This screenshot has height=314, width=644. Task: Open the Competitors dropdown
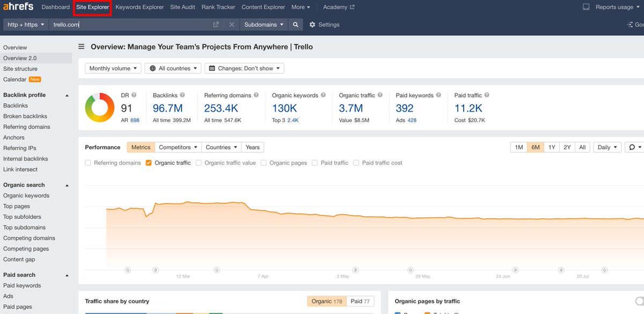178,147
